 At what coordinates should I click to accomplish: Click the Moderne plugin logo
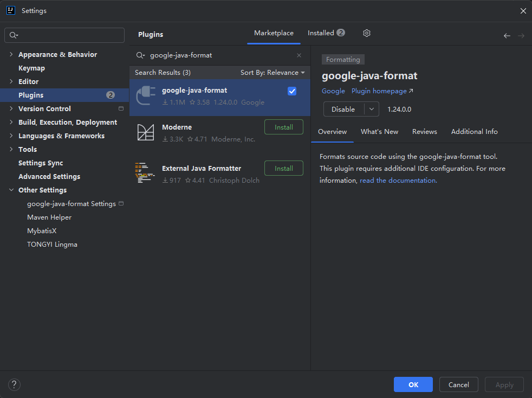click(x=146, y=132)
